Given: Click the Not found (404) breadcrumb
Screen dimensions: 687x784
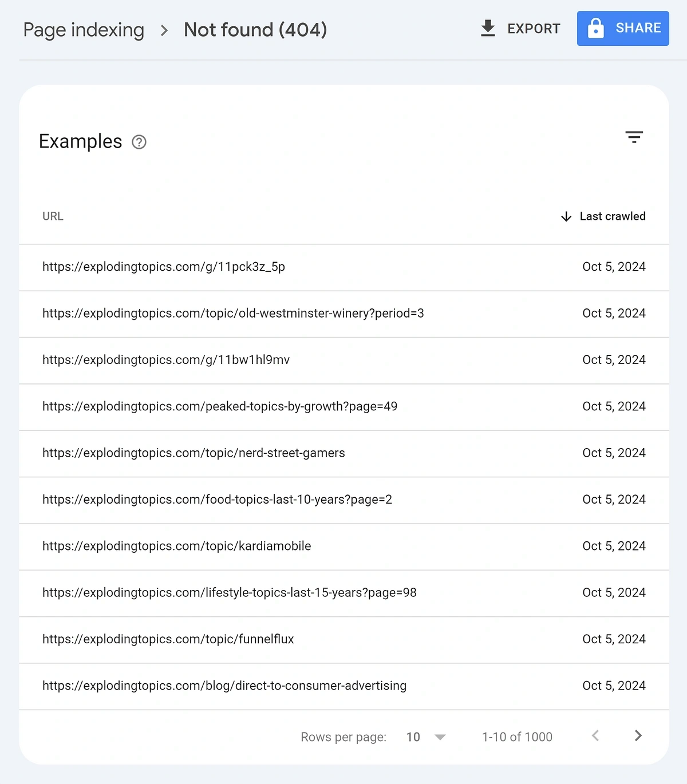Looking at the screenshot, I should [x=255, y=30].
